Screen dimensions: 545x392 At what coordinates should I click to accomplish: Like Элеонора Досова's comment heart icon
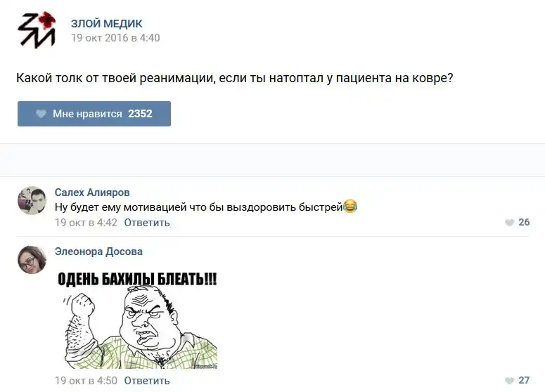(510, 381)
